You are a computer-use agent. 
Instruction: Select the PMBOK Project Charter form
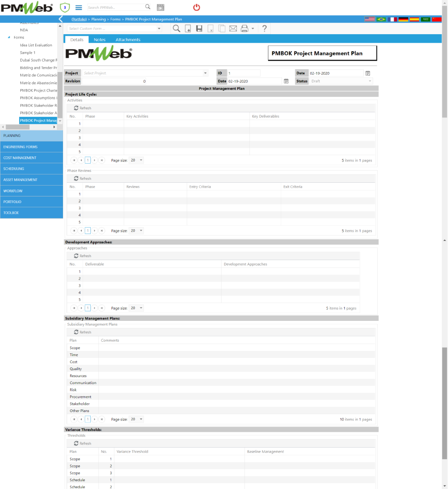(38, 90)
